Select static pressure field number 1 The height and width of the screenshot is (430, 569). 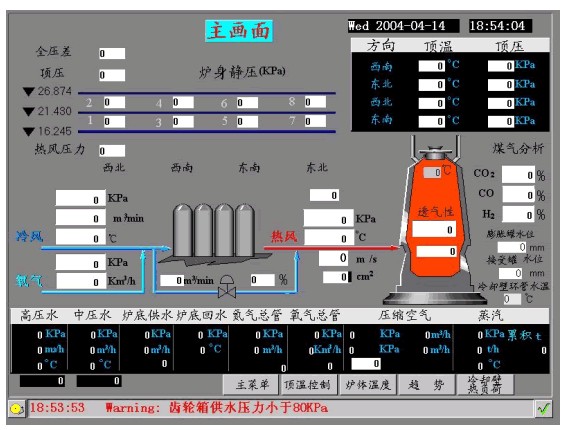click(114, 122)
